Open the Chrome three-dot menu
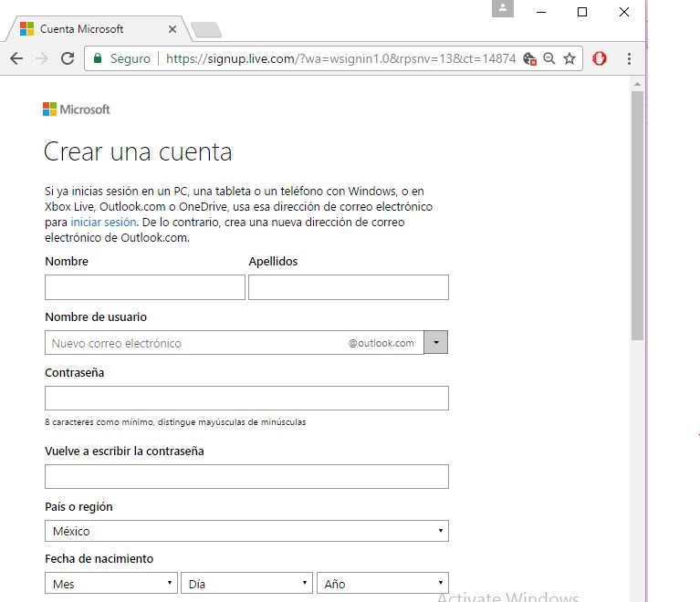Image resolution: width=700 pixels, height=602 pixels. click(629, 58)
